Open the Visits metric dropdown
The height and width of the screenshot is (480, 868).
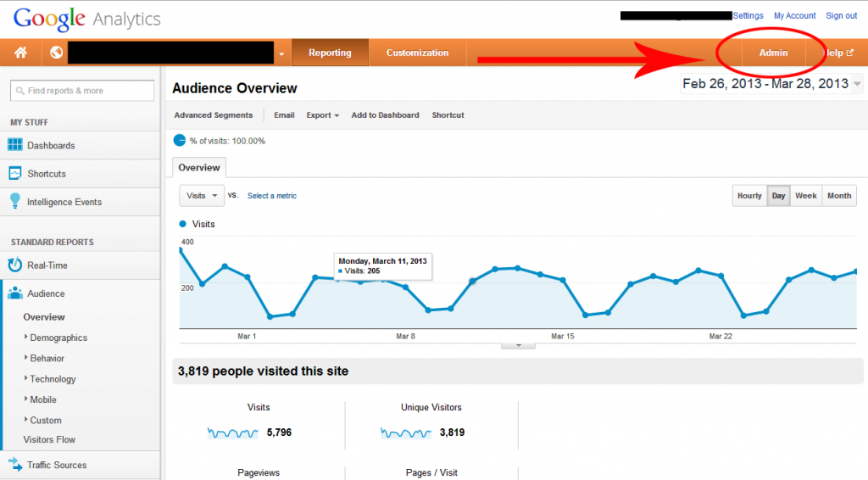[202, 196]
